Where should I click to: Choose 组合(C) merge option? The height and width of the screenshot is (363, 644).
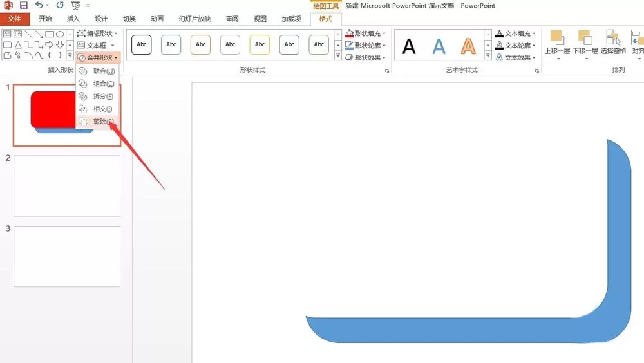point(97,84)
